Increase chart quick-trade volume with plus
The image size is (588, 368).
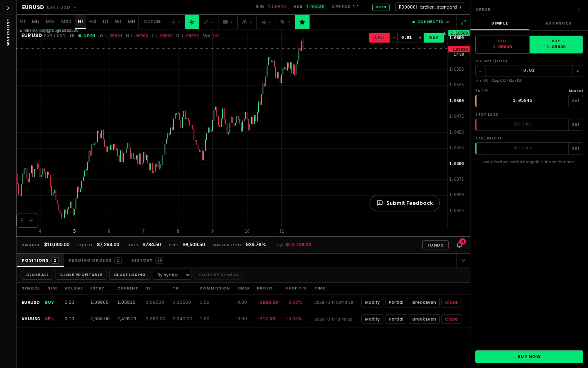[420, 38]
